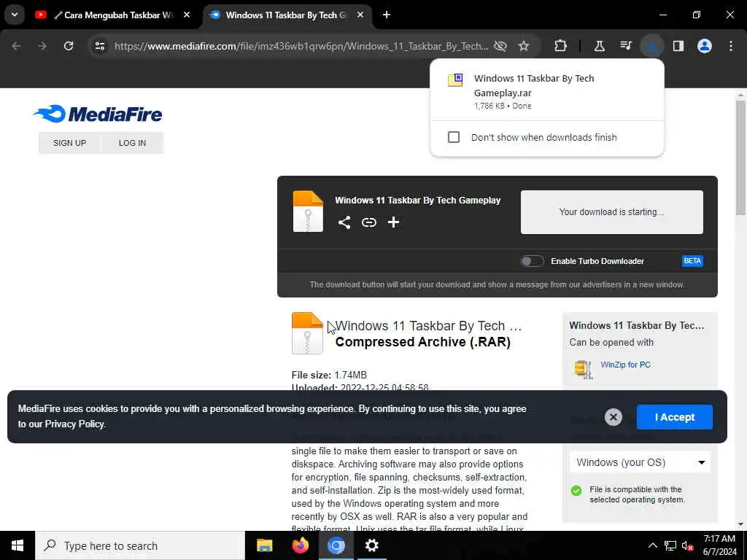Go forward in browser history

click(x=42, y=46)
